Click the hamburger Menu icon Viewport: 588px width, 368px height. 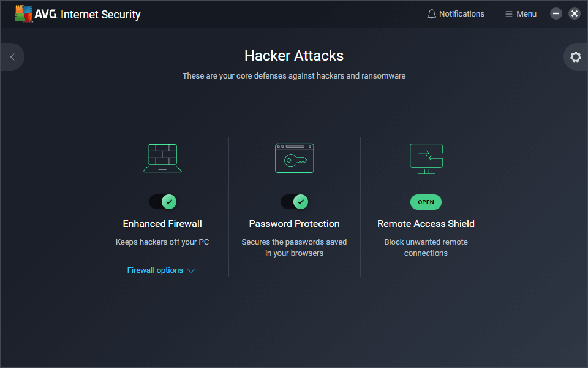tap(508, 14)
